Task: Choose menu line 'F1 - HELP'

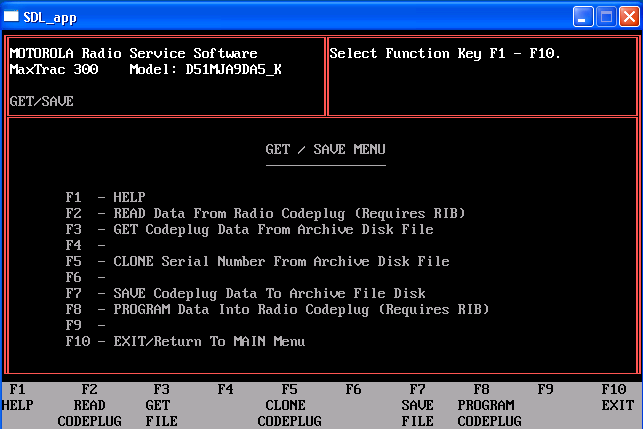Action: click(105, 197)
